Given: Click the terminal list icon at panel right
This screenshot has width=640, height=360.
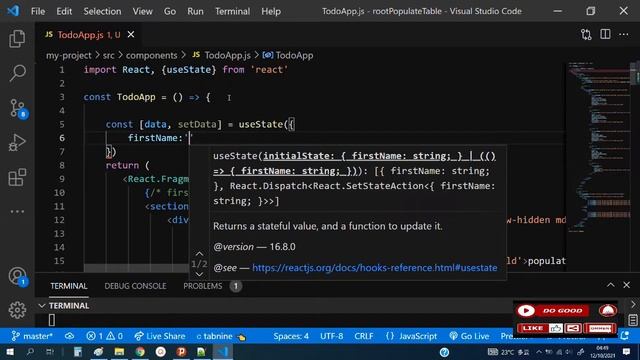Looking at the screenshot, I should click(x=633, y=320).
